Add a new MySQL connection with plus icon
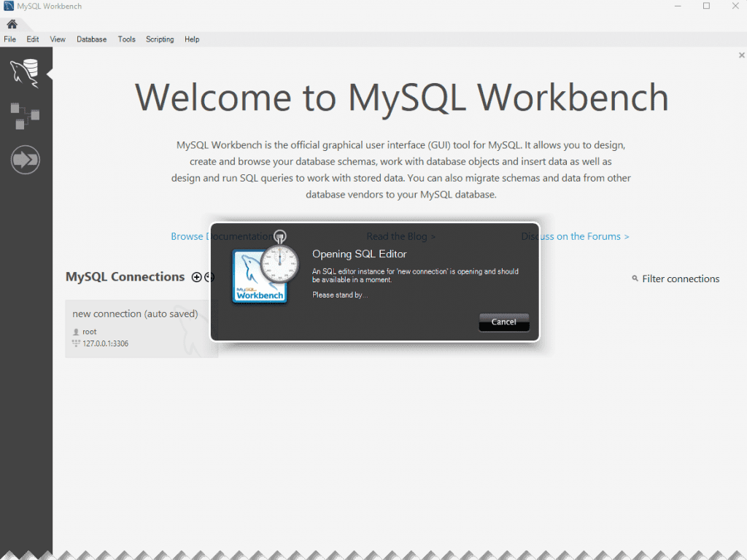This screenshot has width=747, height=560. [x=196, y=277]
